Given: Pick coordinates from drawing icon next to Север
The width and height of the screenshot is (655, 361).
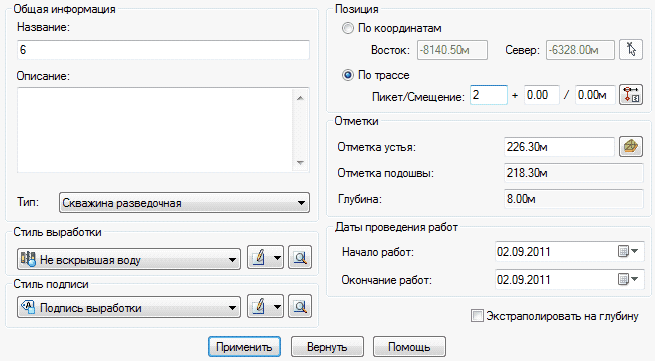Looking at the screenshot, I should tap(631, 50).
